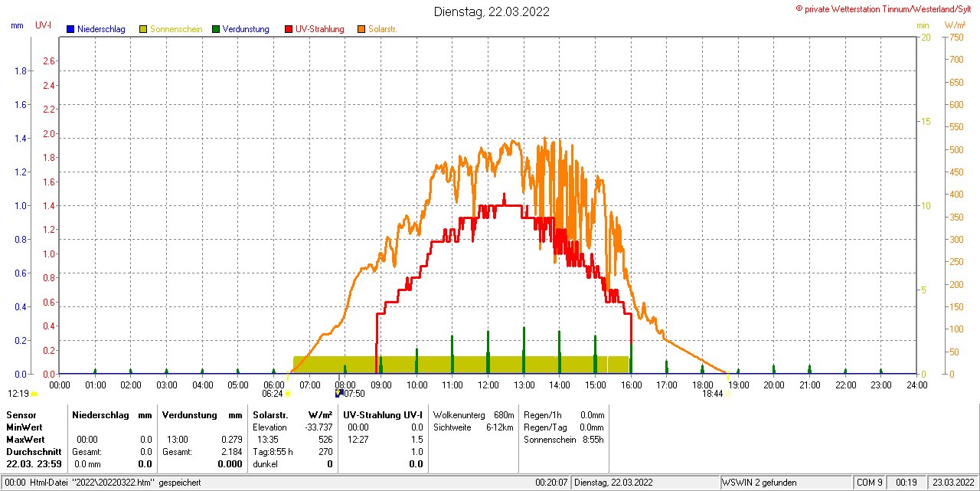Select the Niederschlag legend label
The width and height of the screenshot is (980, 491).
[101, 29]
